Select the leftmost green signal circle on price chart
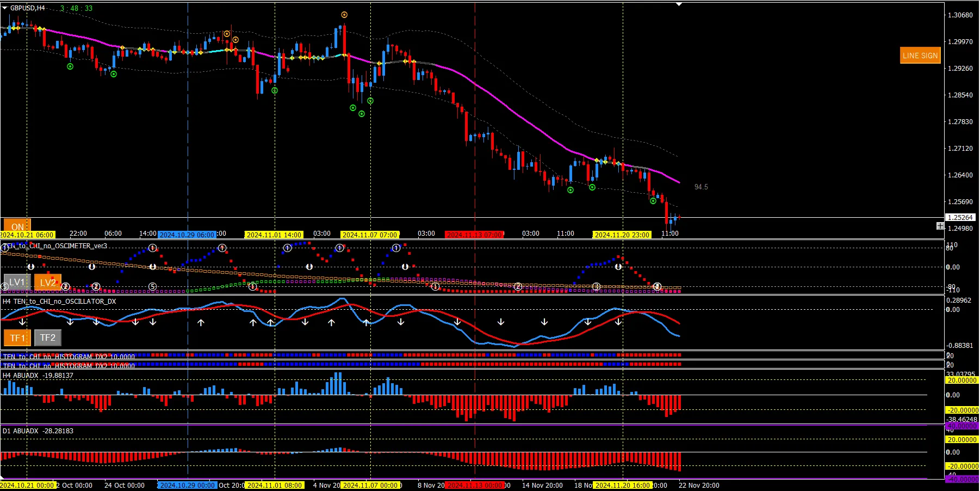 pos(70,66)
